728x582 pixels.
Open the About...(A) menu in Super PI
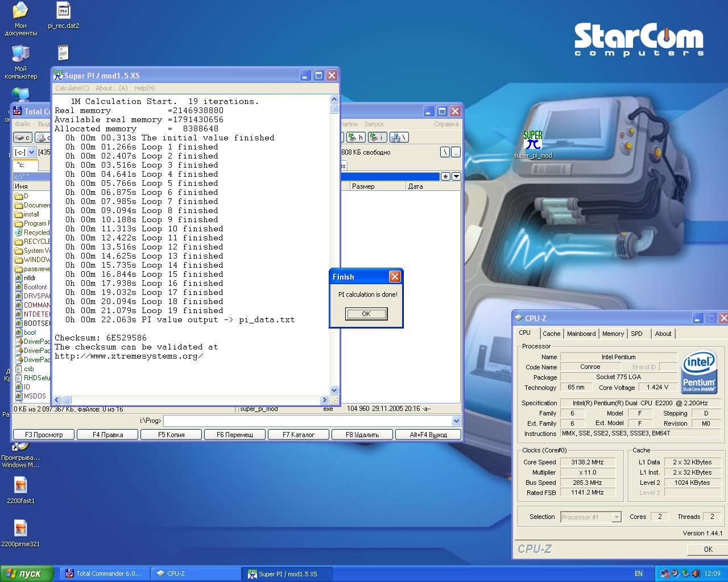(111, 88)
